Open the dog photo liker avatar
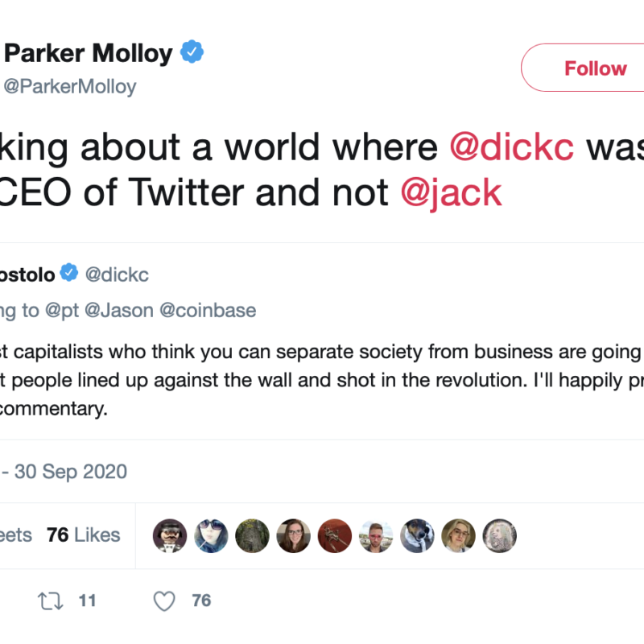The height and width of the screenshot is (644, 644). tap(417, 535)
